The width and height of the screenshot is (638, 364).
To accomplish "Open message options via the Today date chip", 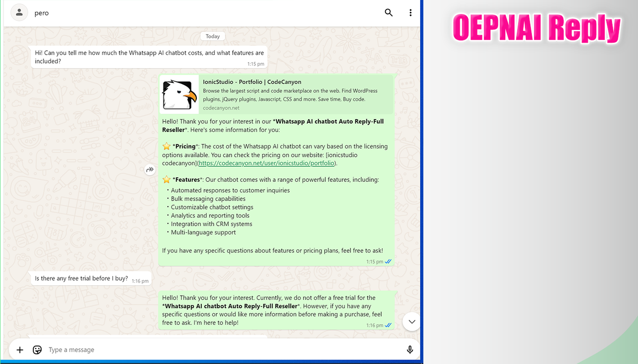I will point(212,36).
